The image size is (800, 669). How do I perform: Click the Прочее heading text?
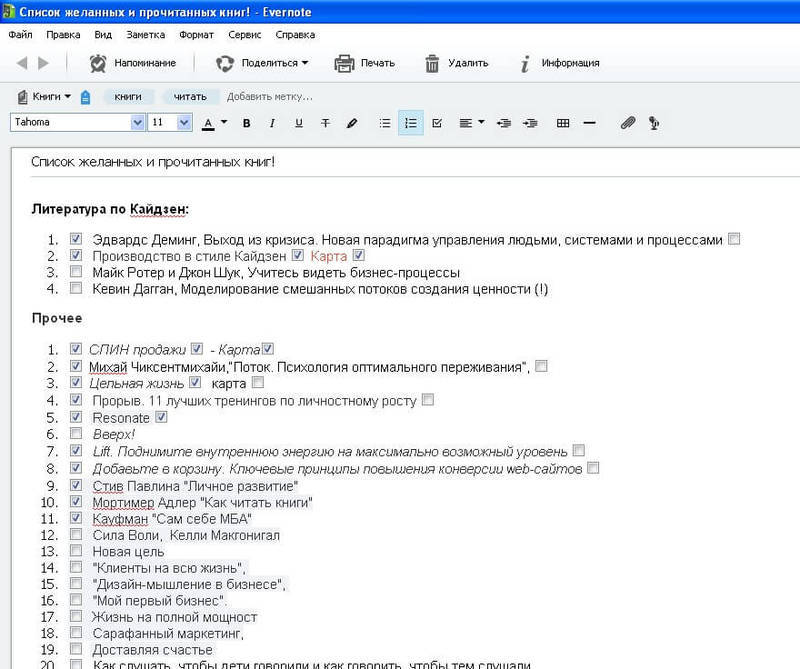pyautogui.click(x=57, y=318)
